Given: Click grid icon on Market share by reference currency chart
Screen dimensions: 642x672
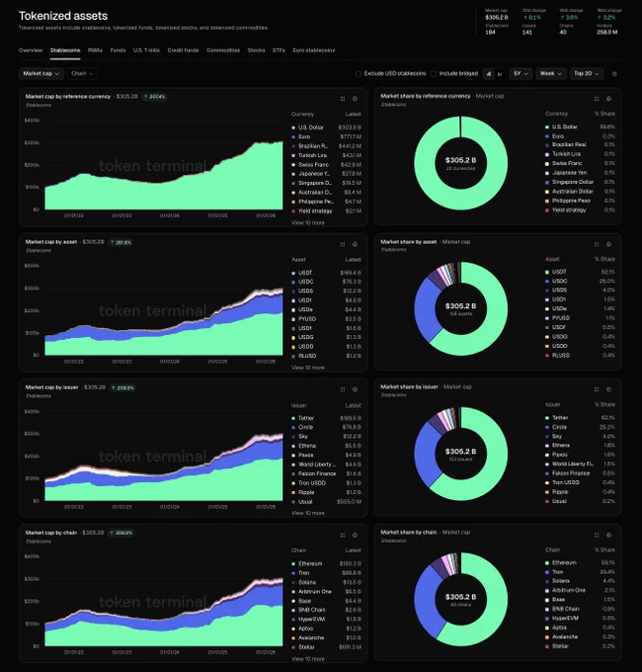Looking at the screenshot, I should pyautogui.click(x=597, y=99).
